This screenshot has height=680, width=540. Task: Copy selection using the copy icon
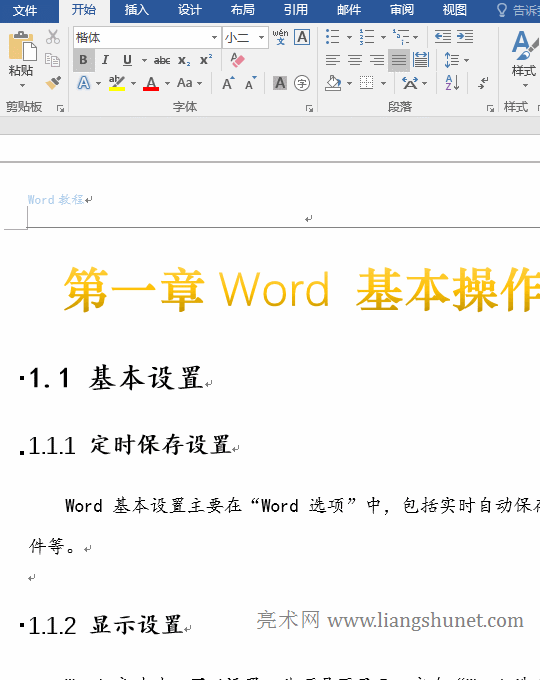pos(53,60)
